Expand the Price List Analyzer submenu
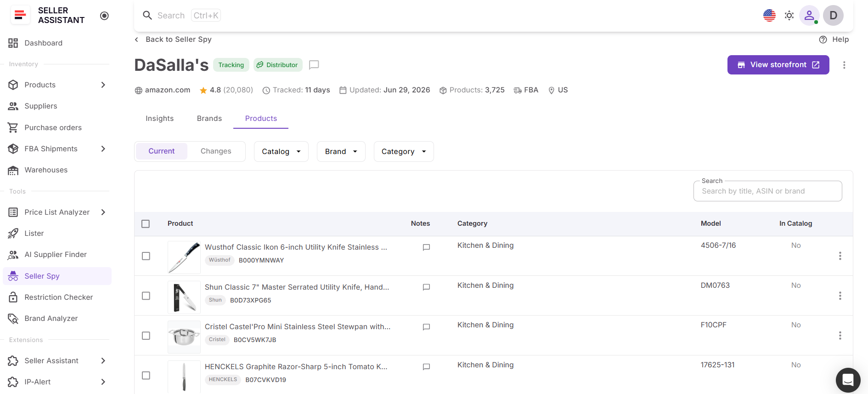 (103, 212)
